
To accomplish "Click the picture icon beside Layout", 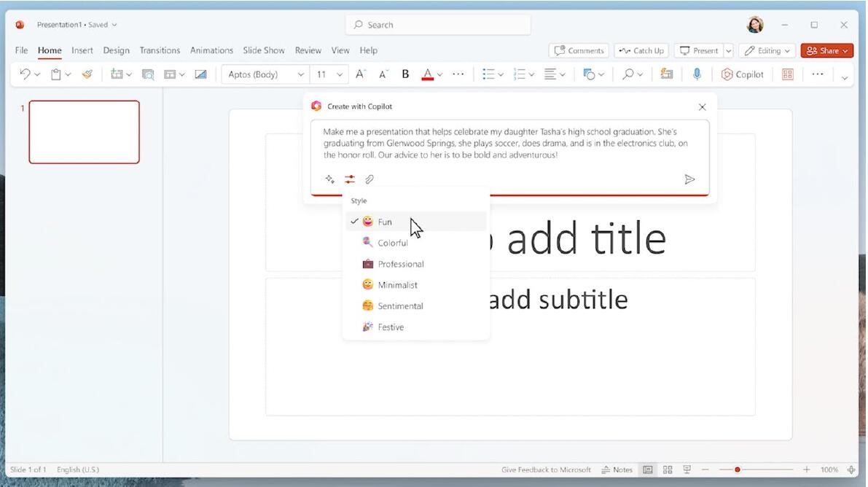I will (x=200, y=74).
